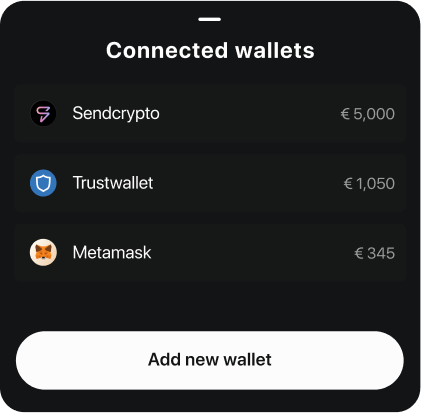Click the sheet drag handle bar
421x413 pixels.
[210, 19]
